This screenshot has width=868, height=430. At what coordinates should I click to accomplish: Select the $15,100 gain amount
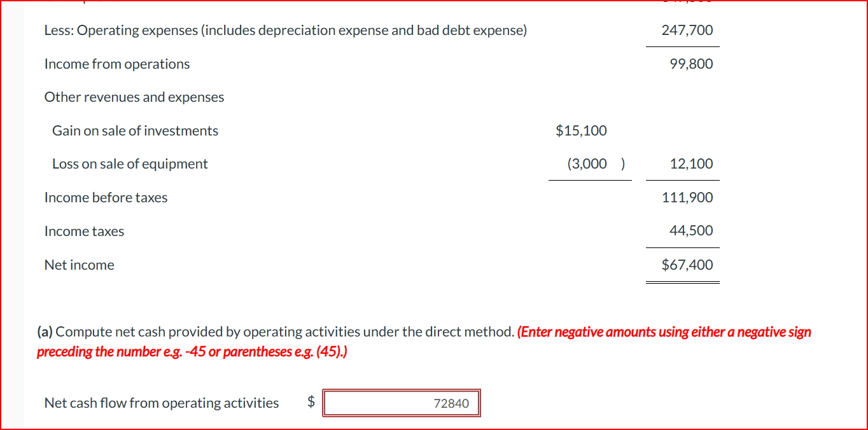click(x=581, y=130)
